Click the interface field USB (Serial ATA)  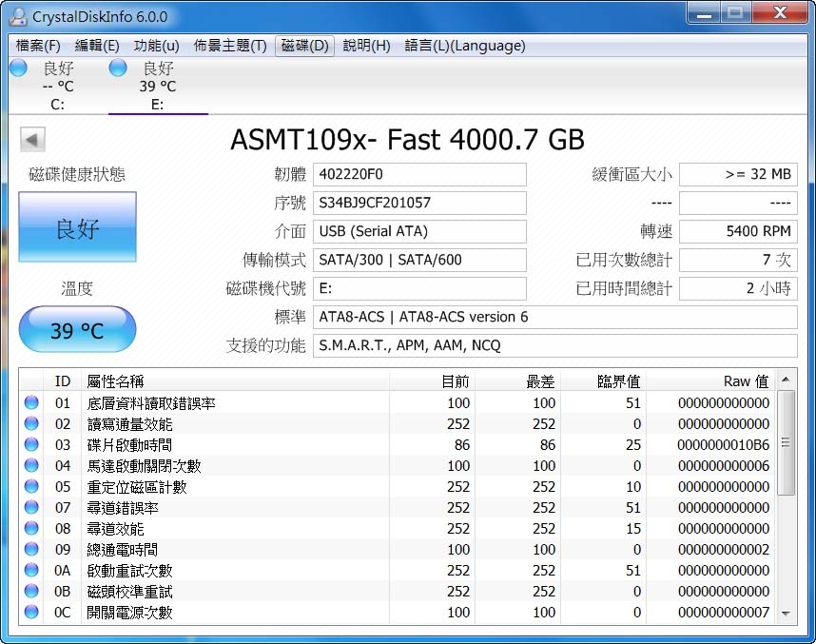(x=419, y=231)
